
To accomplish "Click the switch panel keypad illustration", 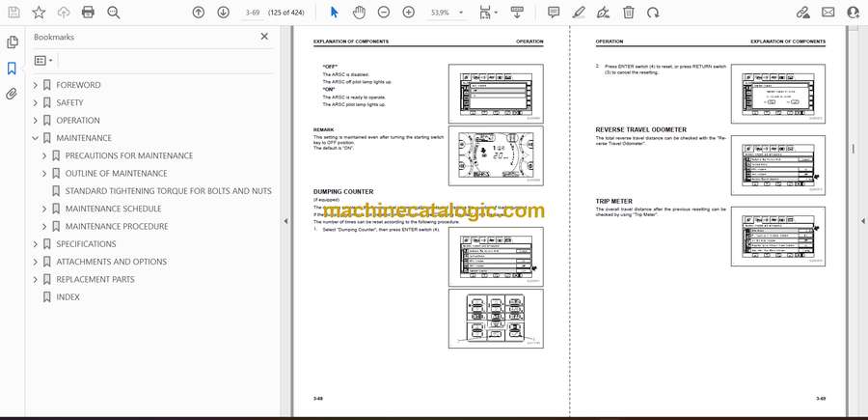I will 496,319.
